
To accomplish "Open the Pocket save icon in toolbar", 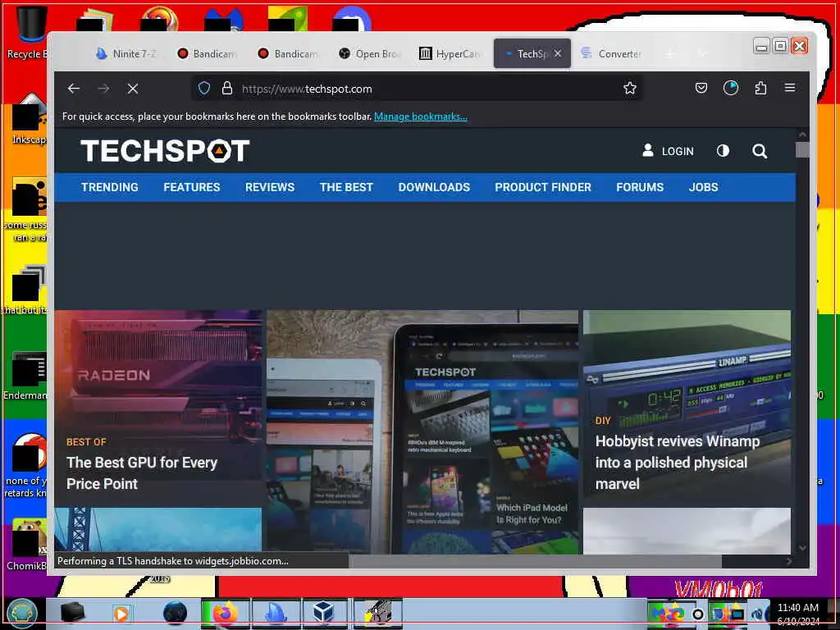I will click(x=701, y=88).
